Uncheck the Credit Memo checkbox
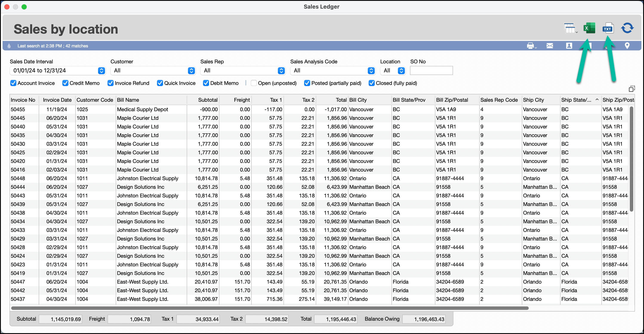644x334 pixels. (65, 83)
